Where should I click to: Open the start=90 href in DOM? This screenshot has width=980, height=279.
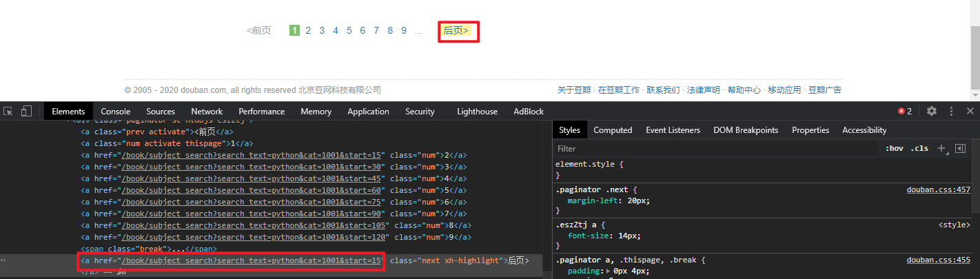coord(252,214)
